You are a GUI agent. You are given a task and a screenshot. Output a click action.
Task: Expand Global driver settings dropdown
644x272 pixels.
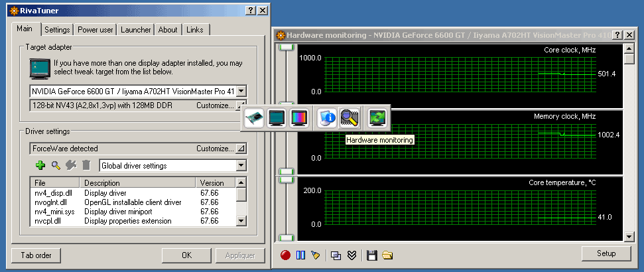(242, 166)
